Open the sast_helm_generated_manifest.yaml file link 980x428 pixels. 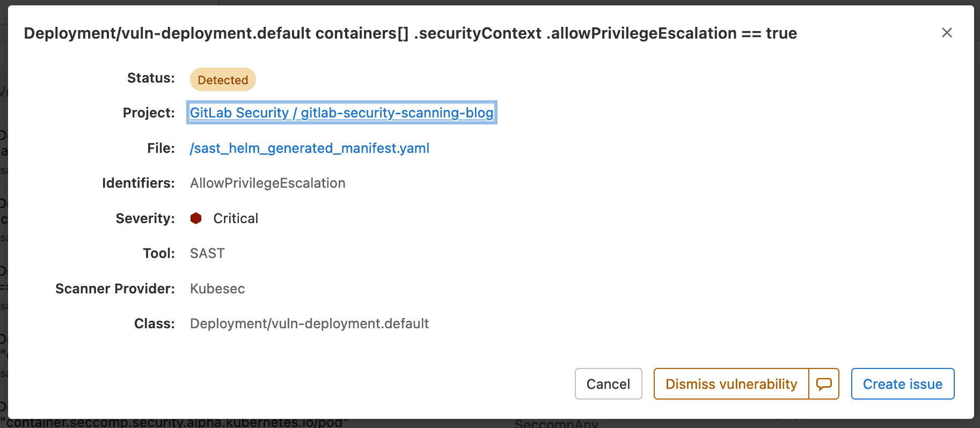pyautogui.click(x=310, y=148)
